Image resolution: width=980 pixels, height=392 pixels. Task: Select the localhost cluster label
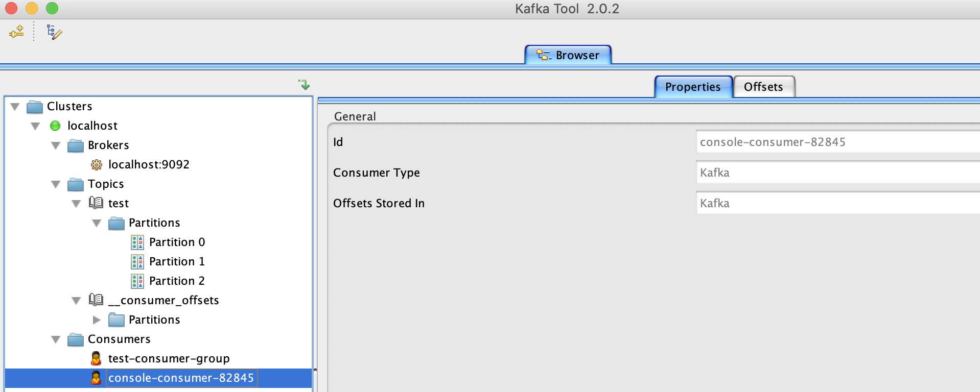tap(92, 126)
